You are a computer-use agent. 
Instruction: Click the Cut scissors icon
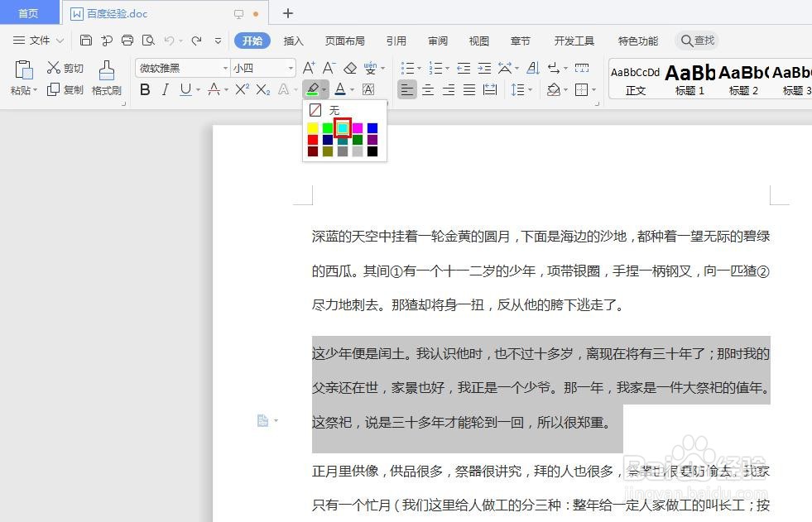coord(52,67)
